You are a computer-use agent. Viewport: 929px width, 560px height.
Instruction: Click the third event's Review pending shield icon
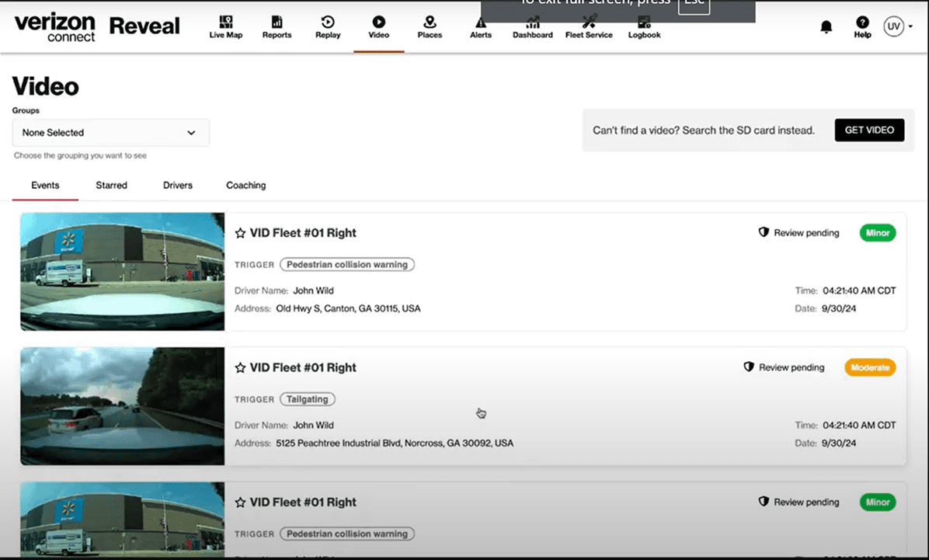[764, 501]
